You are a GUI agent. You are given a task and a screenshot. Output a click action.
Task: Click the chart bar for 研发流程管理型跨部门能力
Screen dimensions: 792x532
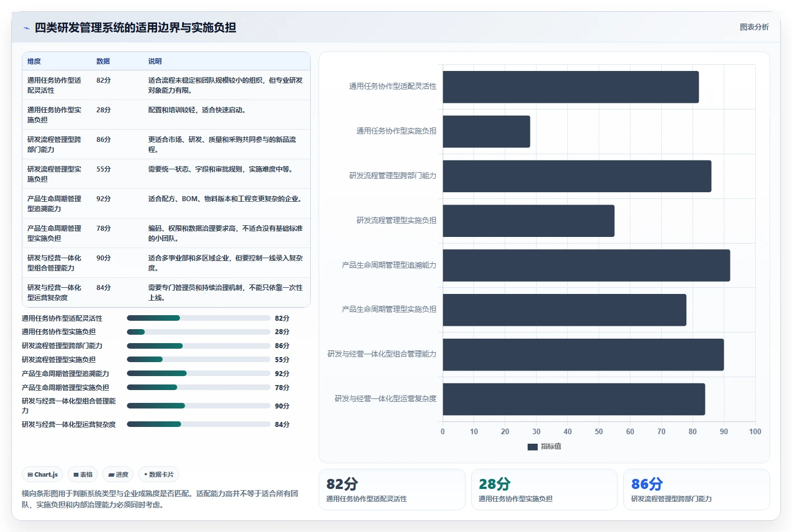577,176
